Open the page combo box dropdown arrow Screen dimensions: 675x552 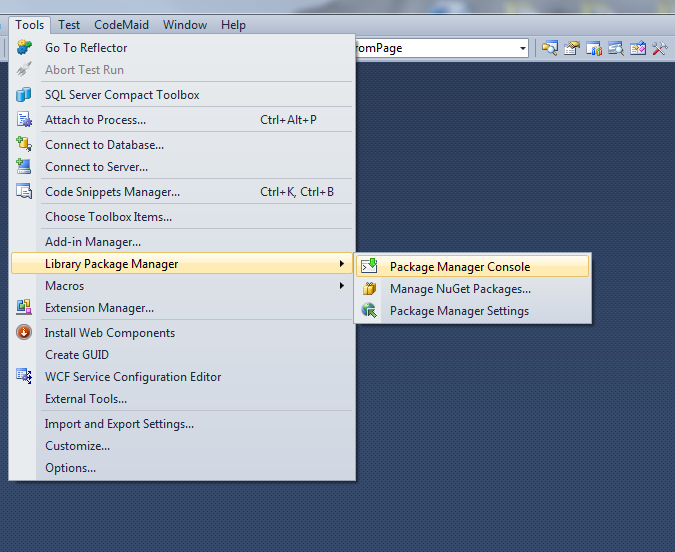[523, 48]
